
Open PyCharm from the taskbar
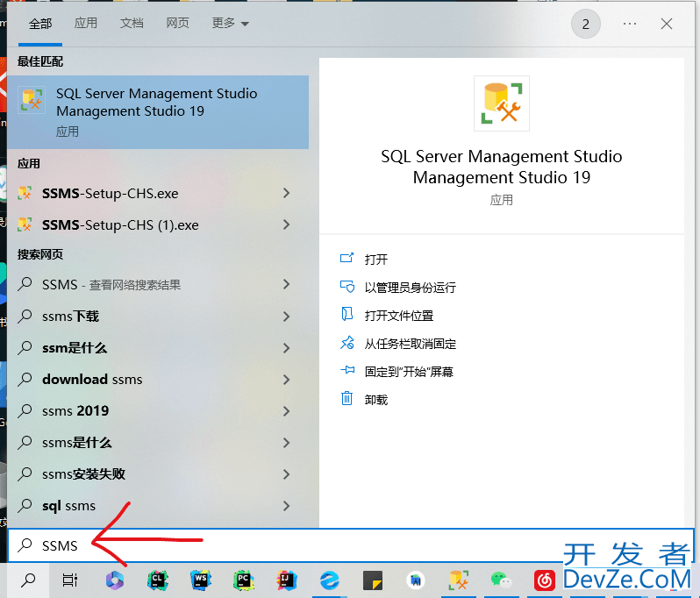point(243,580)
